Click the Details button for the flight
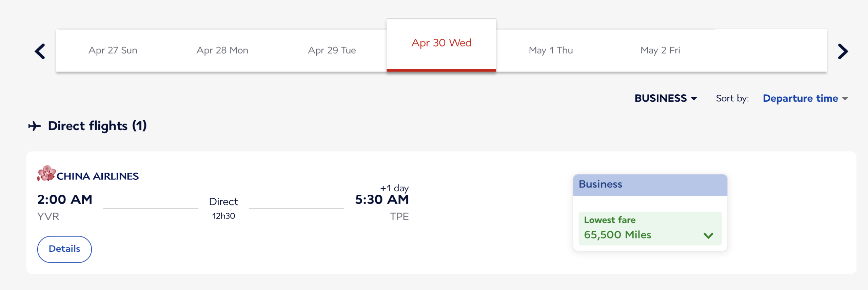 [x=64, y=249]
